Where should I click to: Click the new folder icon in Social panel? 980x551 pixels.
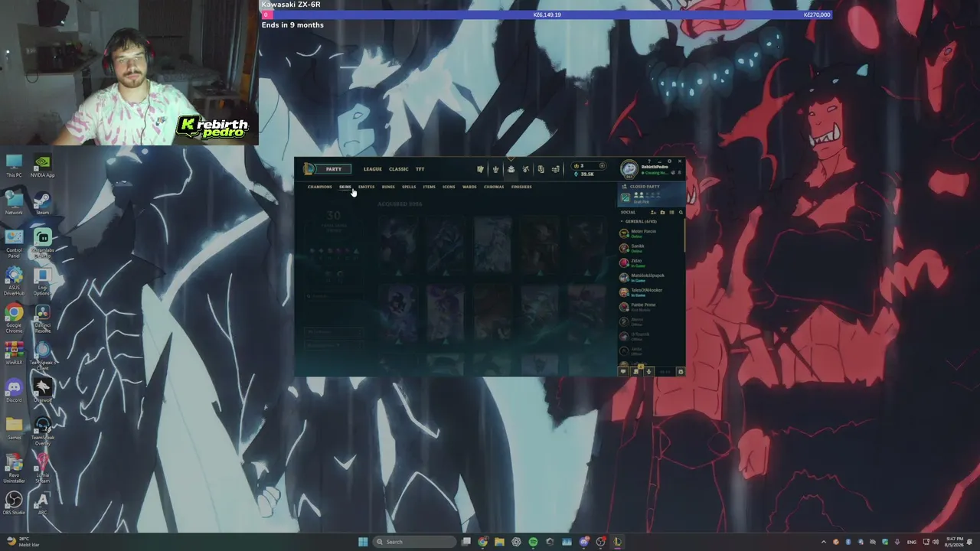pos(662,212)
